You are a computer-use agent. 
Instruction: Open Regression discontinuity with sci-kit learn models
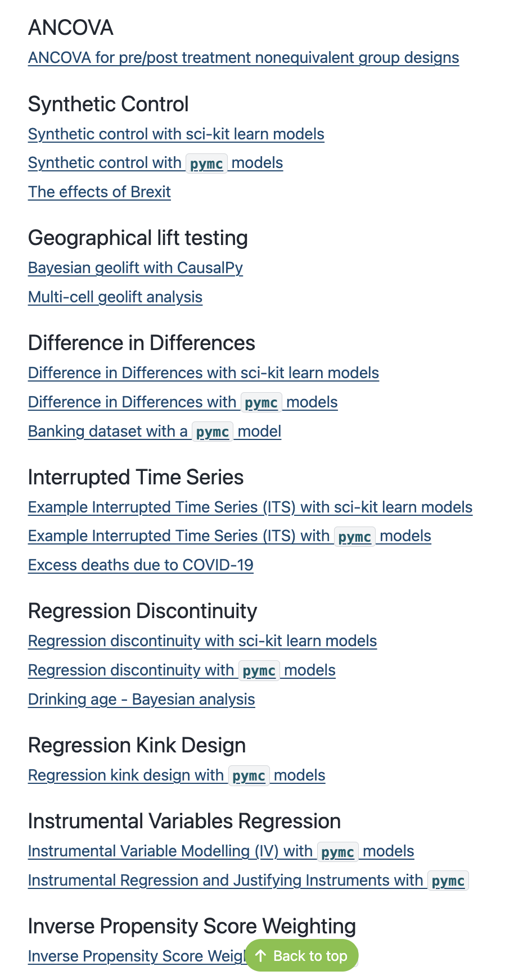click(202, 641)
